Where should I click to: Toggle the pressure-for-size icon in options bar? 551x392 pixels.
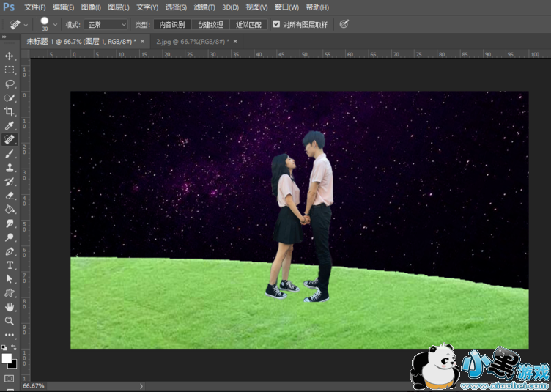tap(344, 24)
